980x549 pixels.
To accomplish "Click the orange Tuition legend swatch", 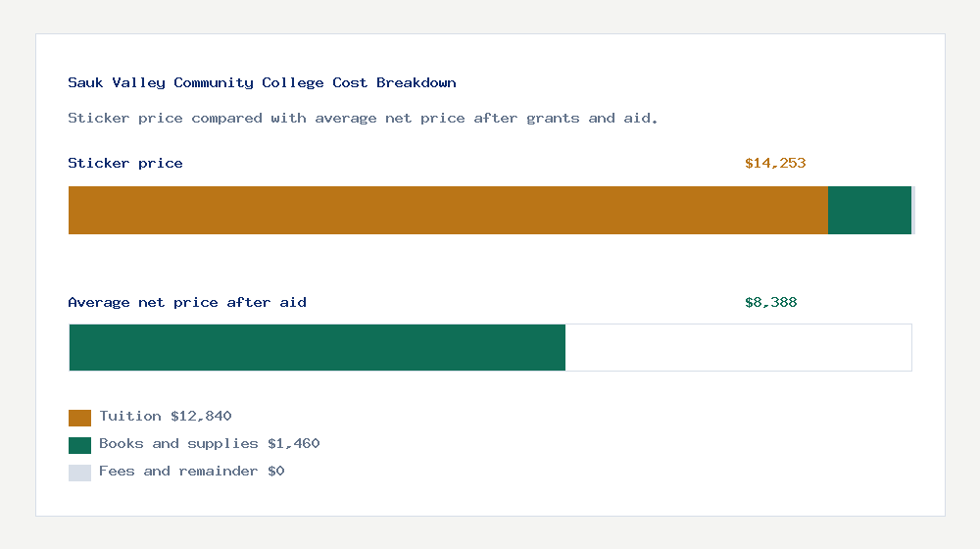I will click(79, 418).
